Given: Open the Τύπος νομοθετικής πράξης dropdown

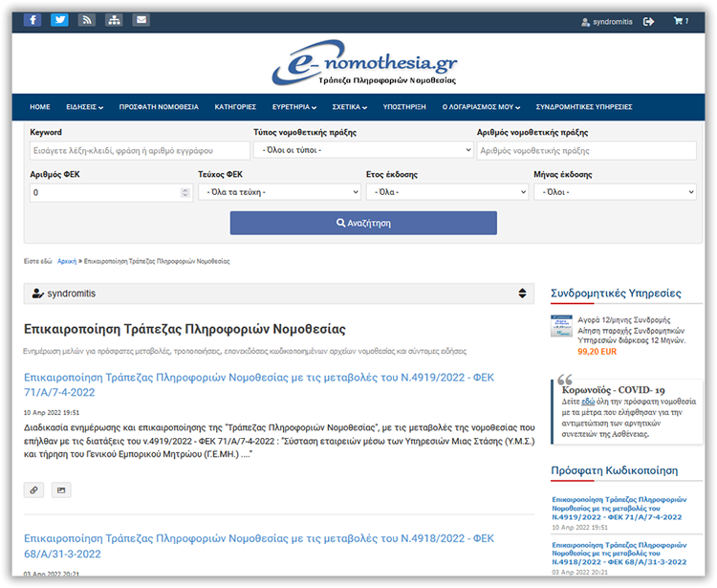Looking at the screenshot, I should click(x=363, y=150).
